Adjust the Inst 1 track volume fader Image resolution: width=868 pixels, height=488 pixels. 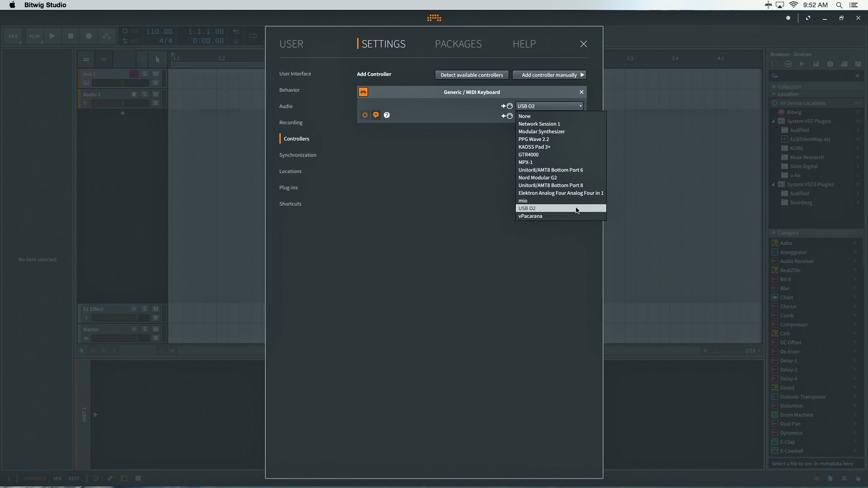[121, 83]
